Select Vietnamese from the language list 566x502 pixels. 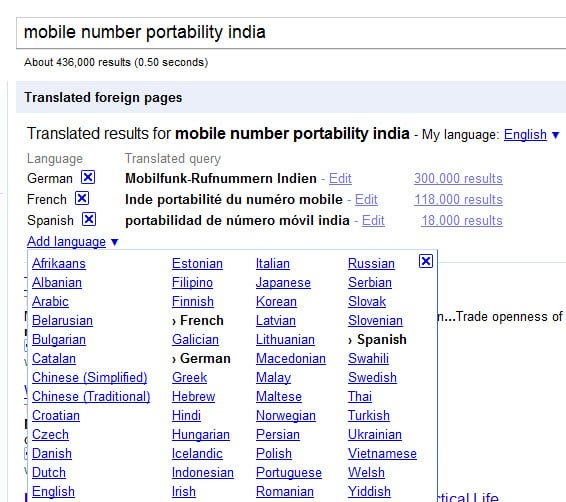point(382,453)
